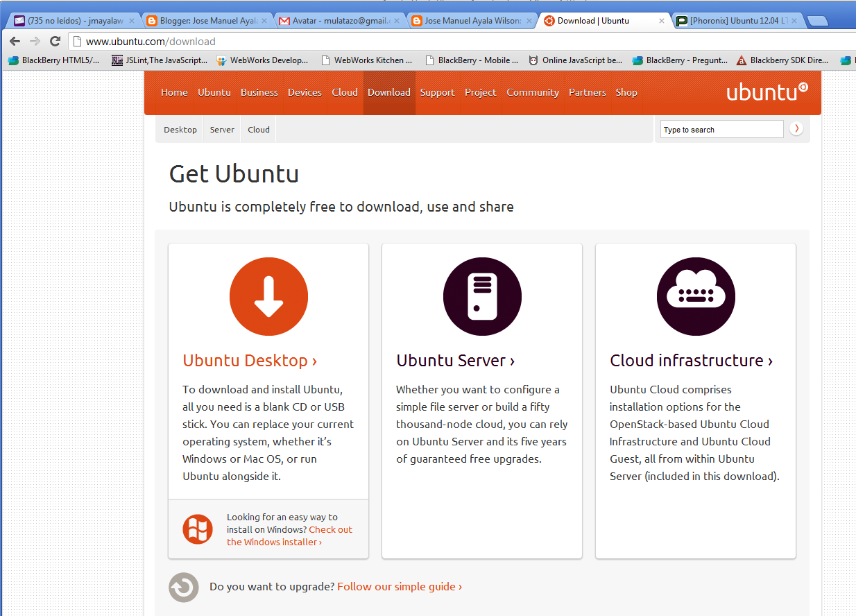The height and width of the screenshot is (616, 856).
Task: Open a new browser tab
Action: point(819,21)
